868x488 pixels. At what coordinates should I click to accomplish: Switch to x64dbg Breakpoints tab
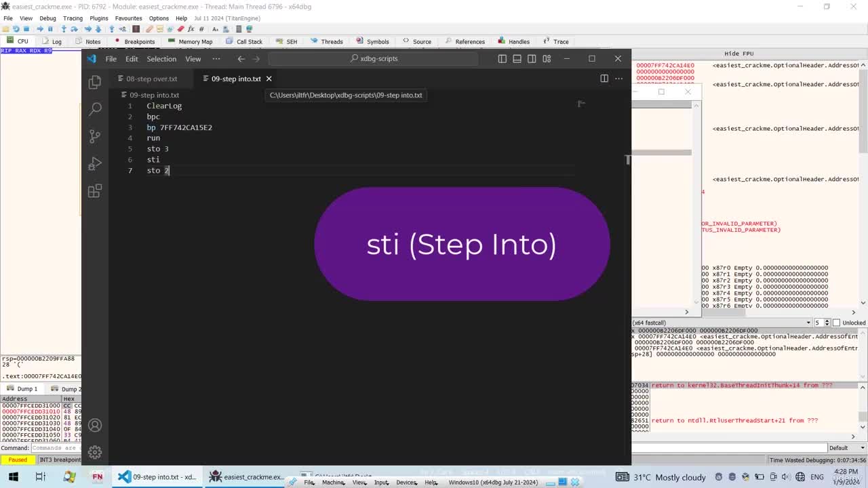pyautogui.click(x=134, y=41)
